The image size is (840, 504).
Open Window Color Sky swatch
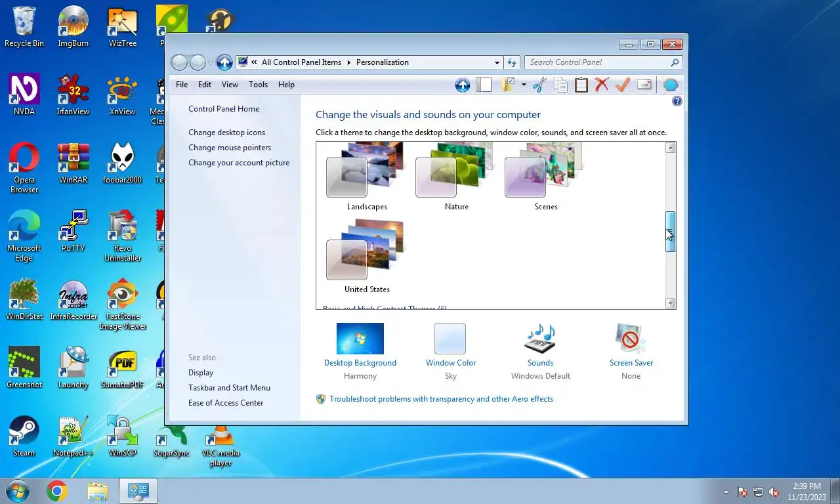(450, 339)
